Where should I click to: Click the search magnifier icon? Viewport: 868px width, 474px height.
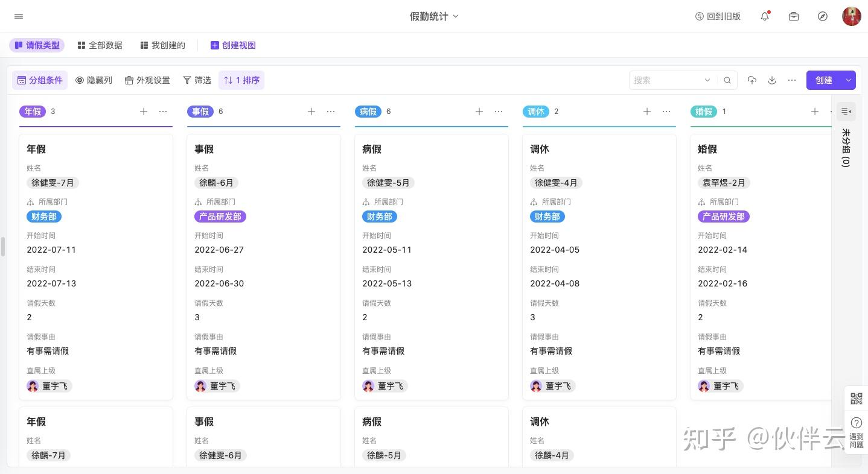coord(727,80)
